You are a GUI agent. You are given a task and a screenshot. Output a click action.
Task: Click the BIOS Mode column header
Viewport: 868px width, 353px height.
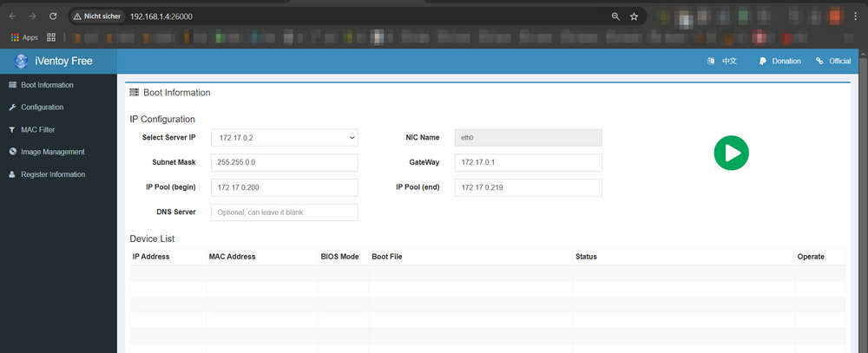340,257
